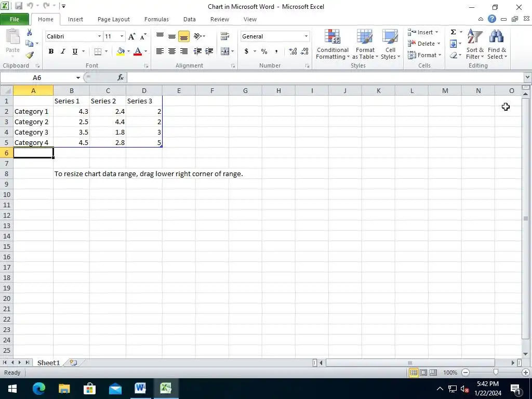The image size is (532, 399).
Task: Open the Calibri font name dropdown
Action: coord(99,36)
